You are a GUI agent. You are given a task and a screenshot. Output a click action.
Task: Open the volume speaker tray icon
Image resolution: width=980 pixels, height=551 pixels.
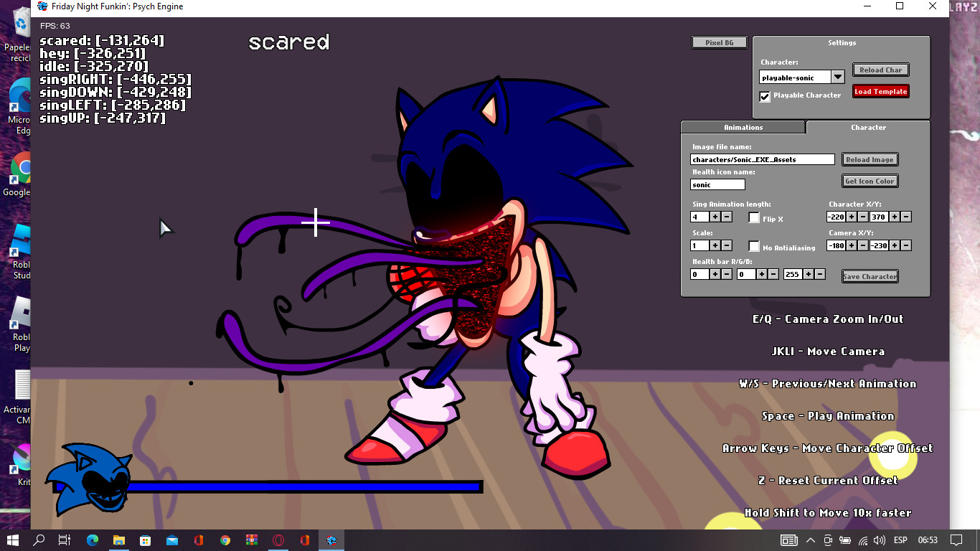tap(880, 540)
